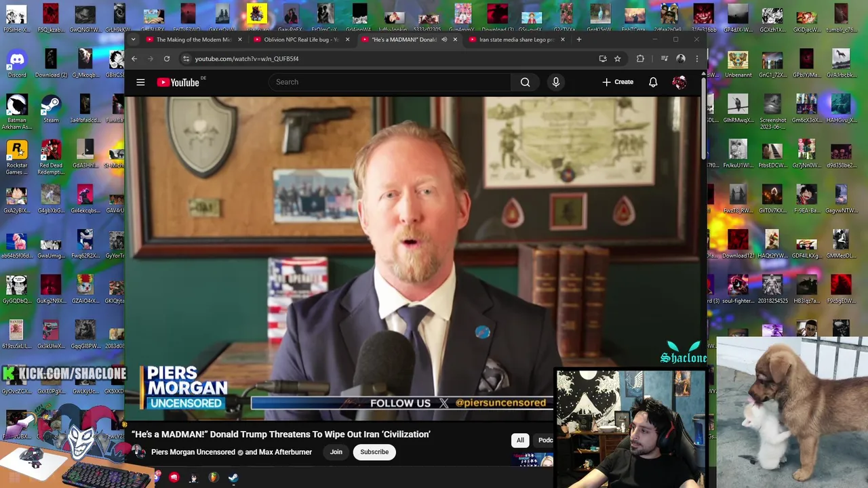Subscribe to Piers Morgan Uncensored

[374, 452]
